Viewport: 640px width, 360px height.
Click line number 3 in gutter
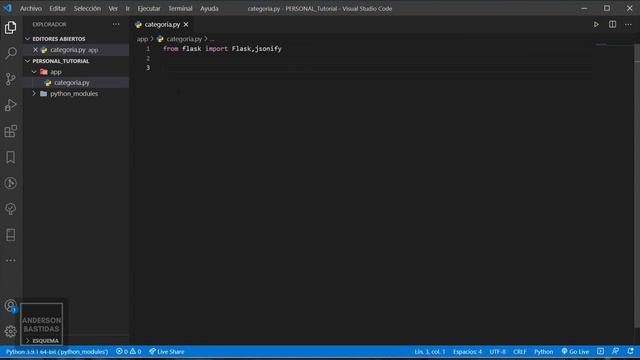(x=148, y=68)
